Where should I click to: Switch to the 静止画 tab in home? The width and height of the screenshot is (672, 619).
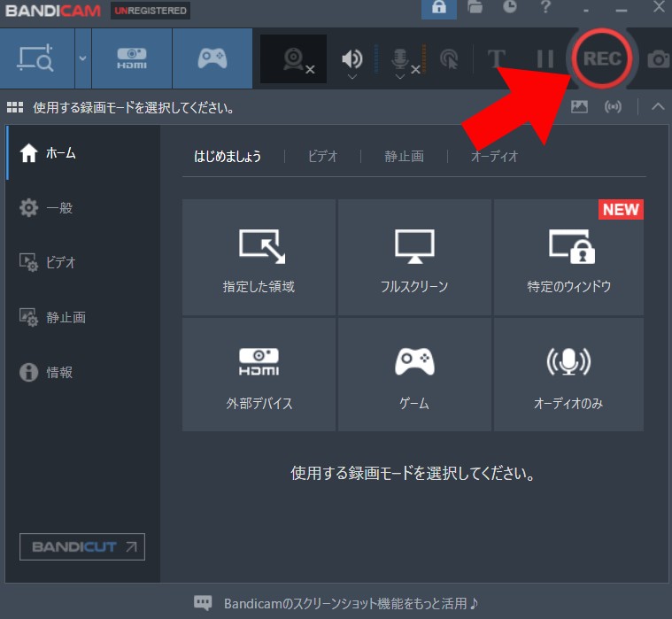point(404,156)
